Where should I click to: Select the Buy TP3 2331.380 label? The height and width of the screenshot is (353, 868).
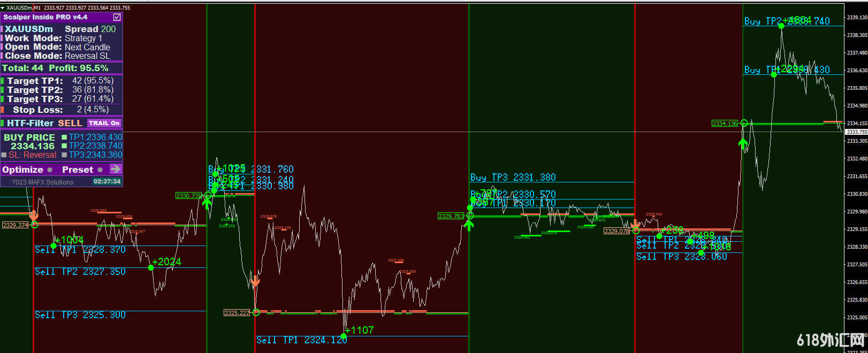point(513,177)
